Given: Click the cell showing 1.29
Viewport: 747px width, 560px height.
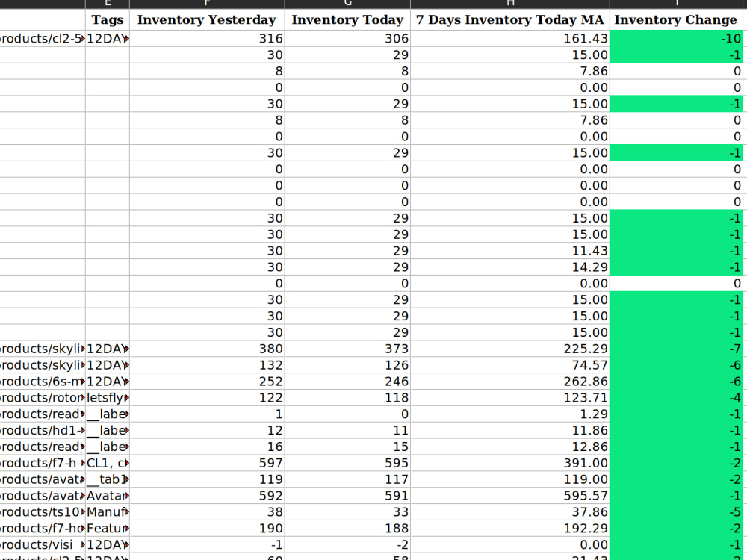Looking at the screenshot, I should point(509,414).
